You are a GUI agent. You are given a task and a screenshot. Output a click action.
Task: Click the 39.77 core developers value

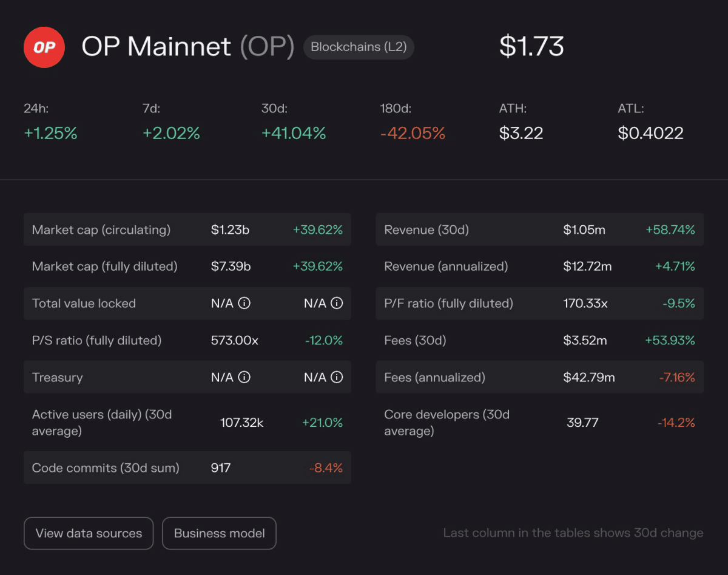[582, 422]
